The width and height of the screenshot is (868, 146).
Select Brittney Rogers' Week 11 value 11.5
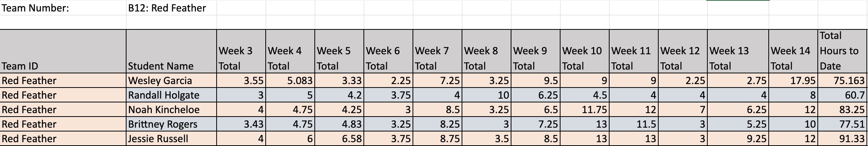(x=634, y=124)
